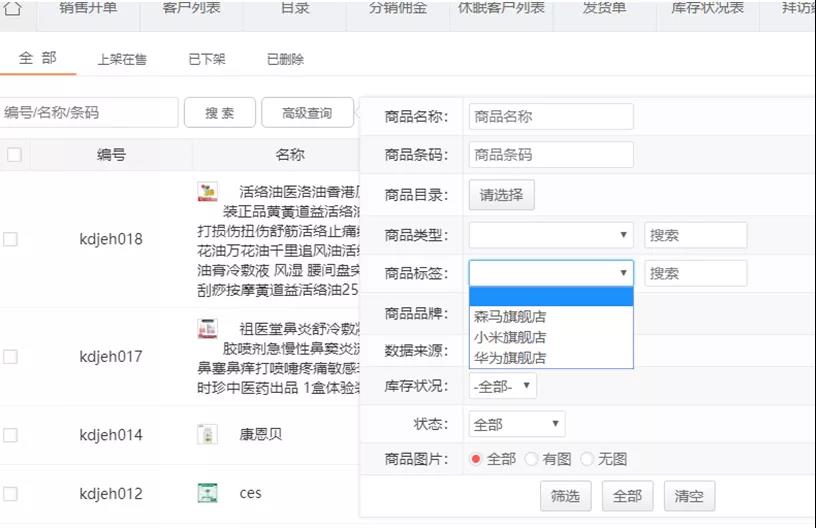Click the 请选择 catalog button
The image size is (816, 528).
pos(502,195)
